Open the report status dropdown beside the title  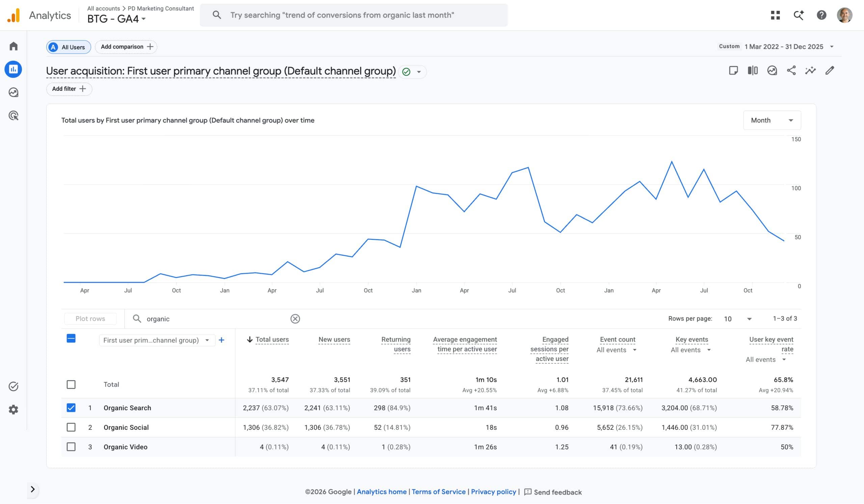point(412,72)
